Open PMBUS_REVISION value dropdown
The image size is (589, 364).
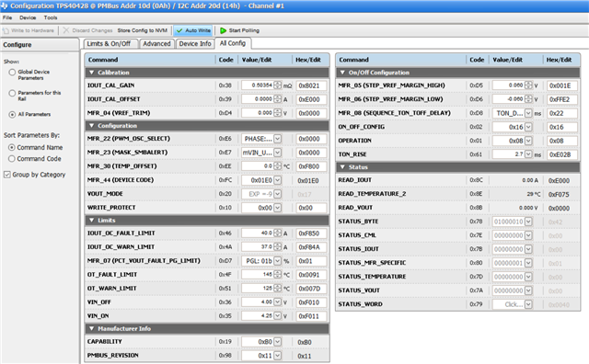click(277, 356)
